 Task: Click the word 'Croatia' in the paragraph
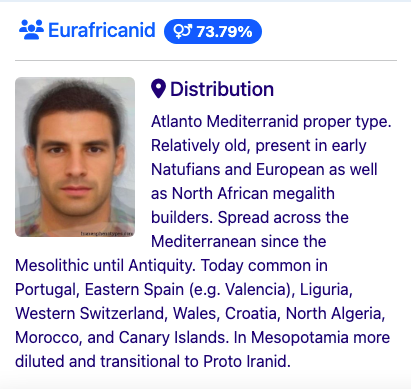point(252,313)
